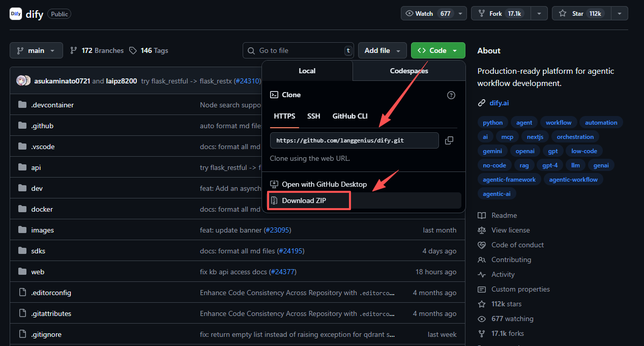
Task: Open the images folder
Action: (42, 230)
